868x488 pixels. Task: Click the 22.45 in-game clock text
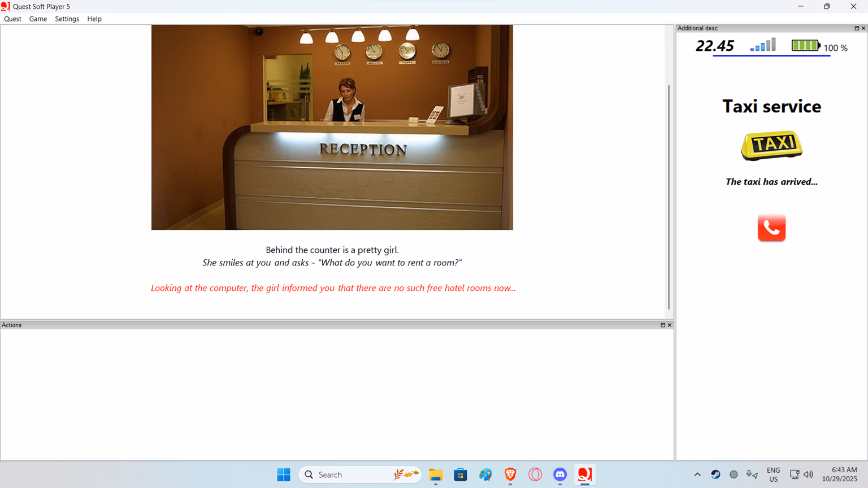point(715,46)
